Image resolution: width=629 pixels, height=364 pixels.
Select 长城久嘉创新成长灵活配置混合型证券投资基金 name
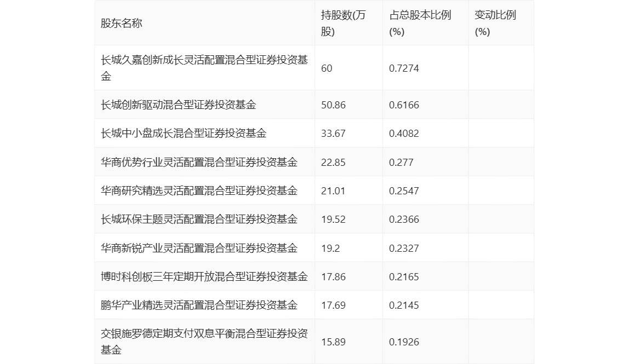[x=204, y=68]
